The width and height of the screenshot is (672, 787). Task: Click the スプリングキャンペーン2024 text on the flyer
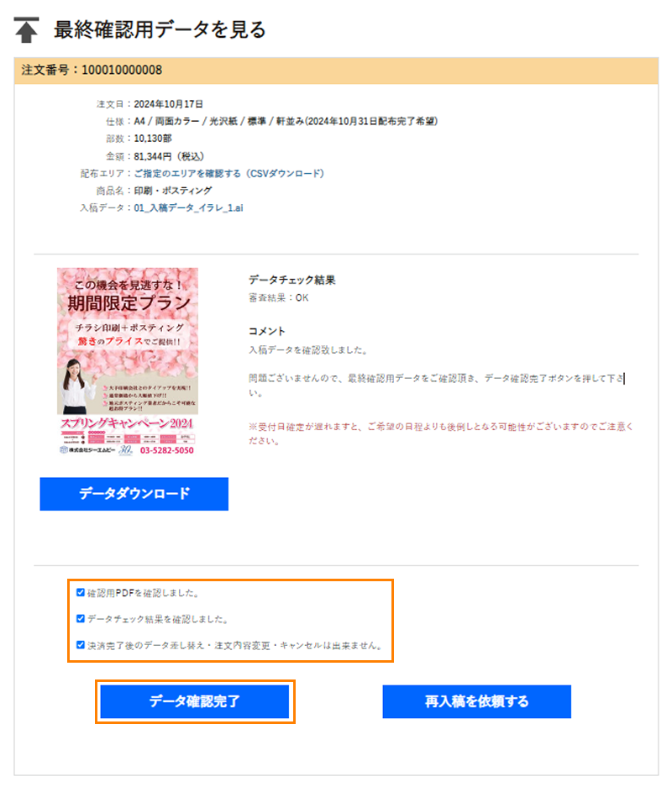click(127, 423)
